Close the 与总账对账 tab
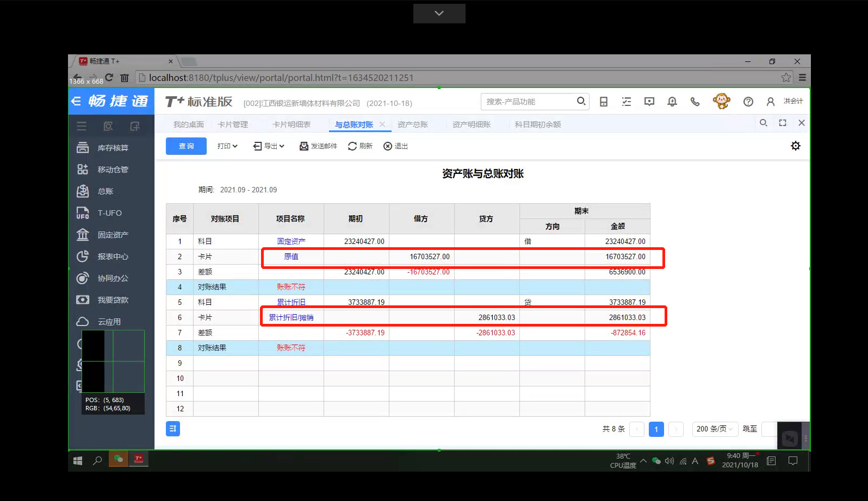868x501 pixels. point(382,124)
